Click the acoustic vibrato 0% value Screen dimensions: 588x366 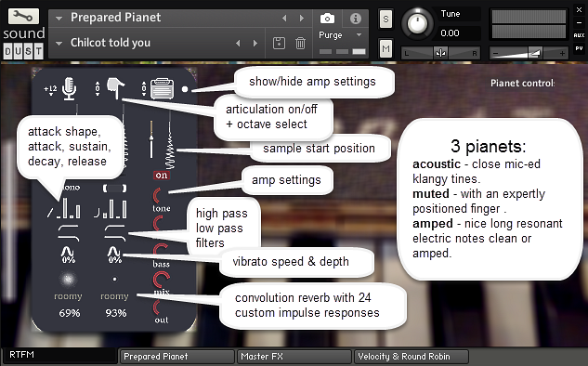(69, 259)
